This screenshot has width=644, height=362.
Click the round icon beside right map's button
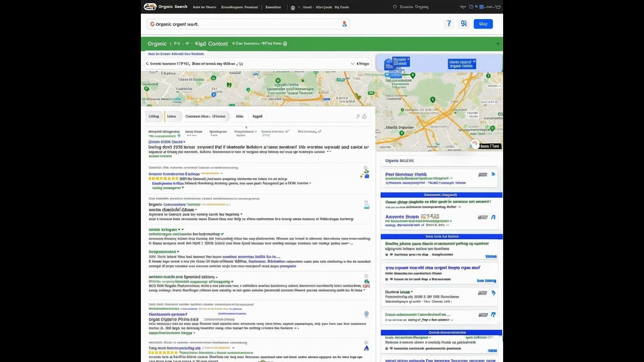point(474,144)
